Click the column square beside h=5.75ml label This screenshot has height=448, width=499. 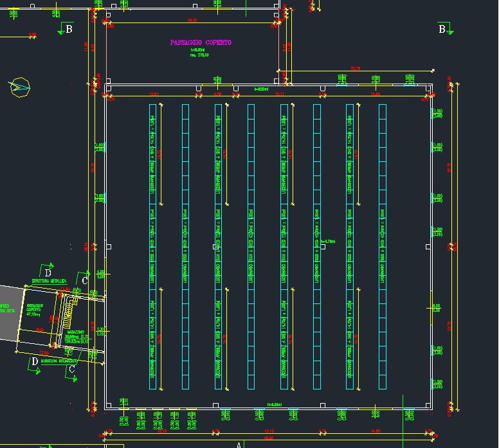pos(323,247)
